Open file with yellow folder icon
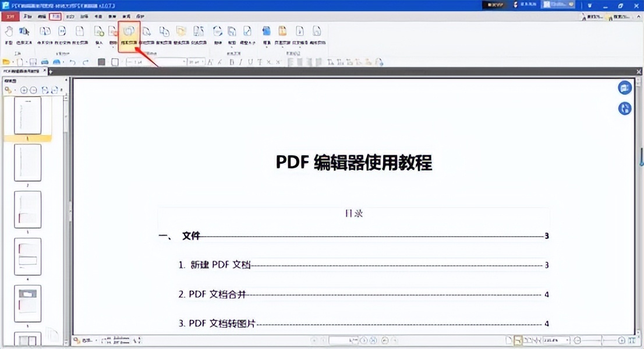Image resolution: width=644 pixels, height=349 pixels. click(6, 62)
